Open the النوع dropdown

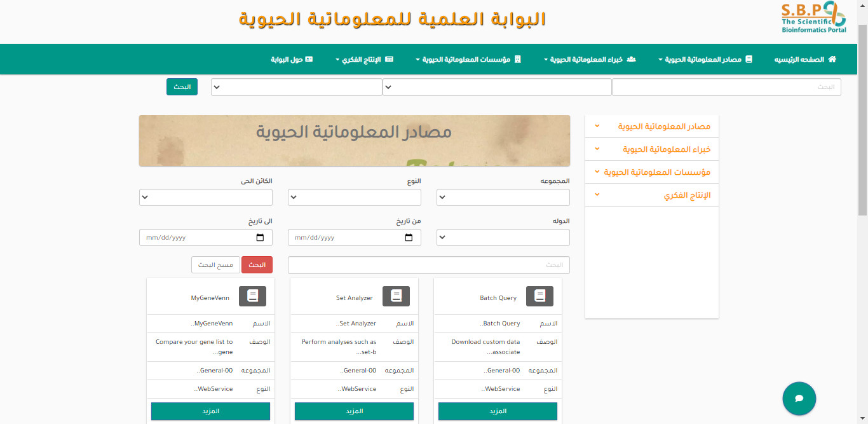[x=355, y=198]
